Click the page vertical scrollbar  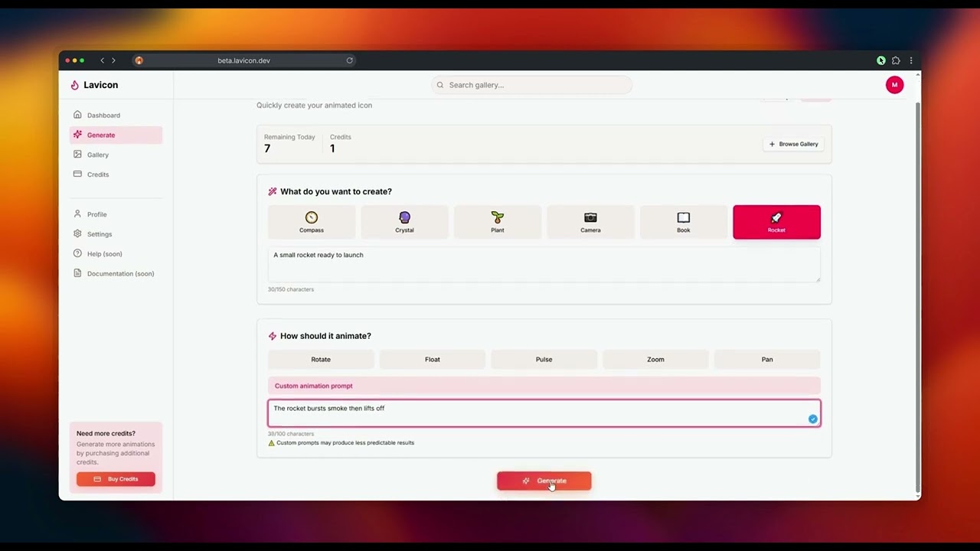pyautogui.click(x=917, y=296)
